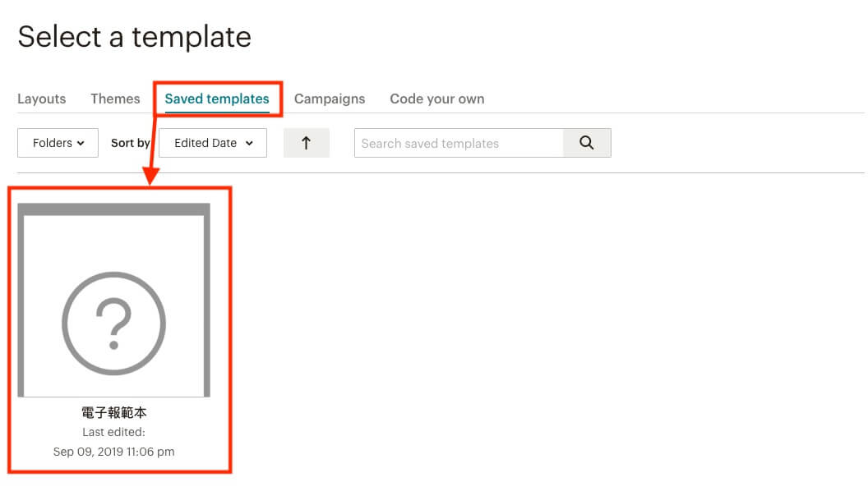
Task: Click gray top bar of template preview
Action: point(114,209)
